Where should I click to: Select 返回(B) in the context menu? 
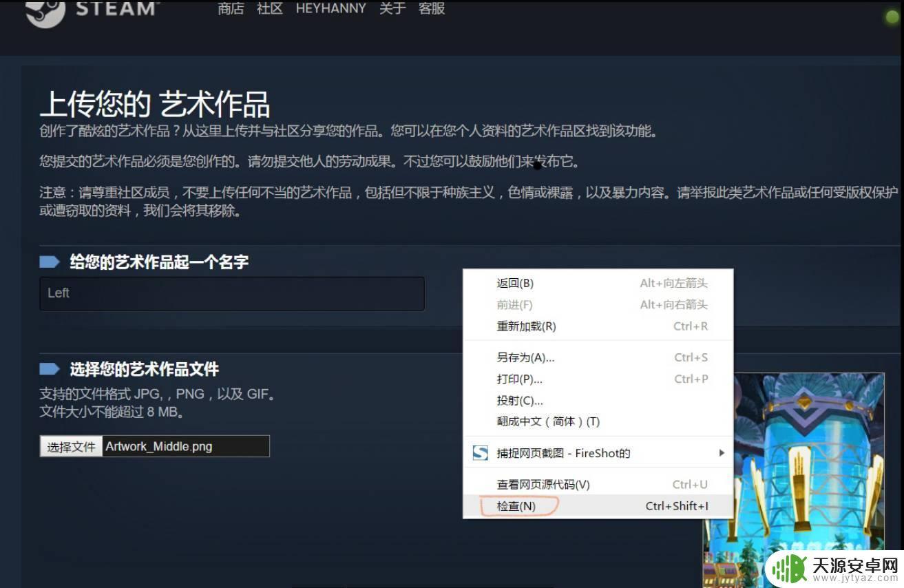point(598,283)
